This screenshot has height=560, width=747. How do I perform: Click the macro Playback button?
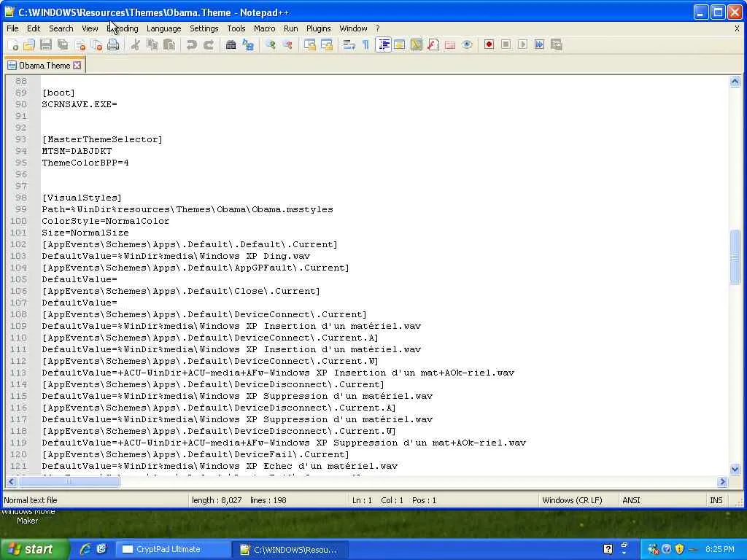[522, 44]
